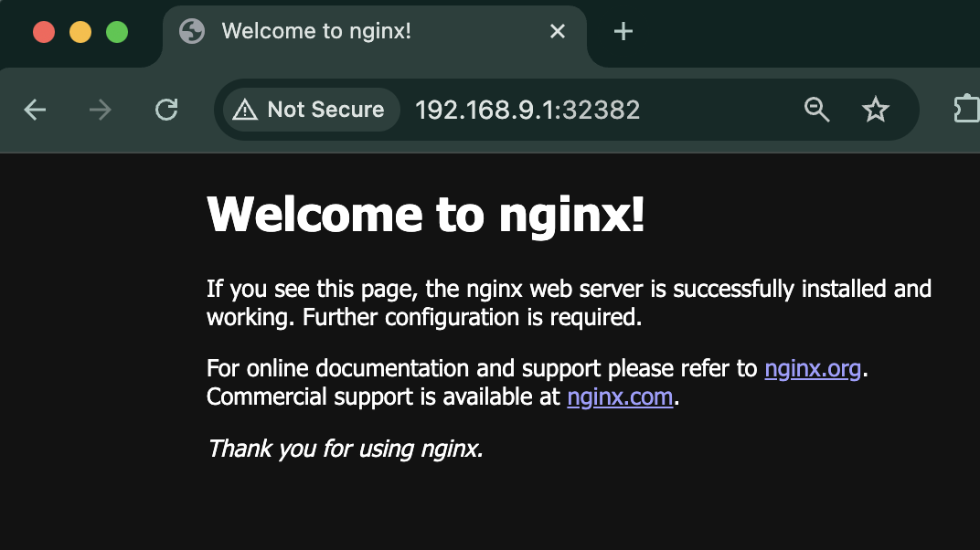Open the nginx.org documentation link

click(813, 369)
